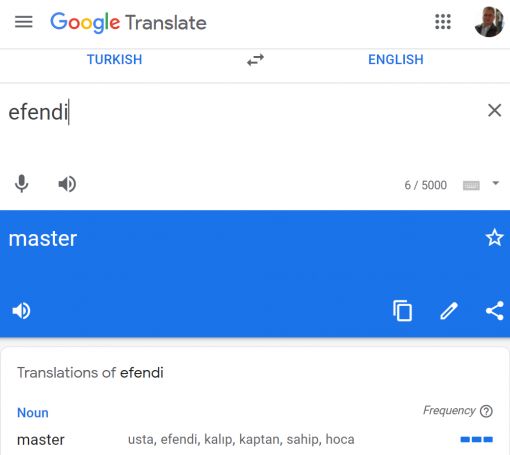Start voice input with the microphone

click(22, 184)
